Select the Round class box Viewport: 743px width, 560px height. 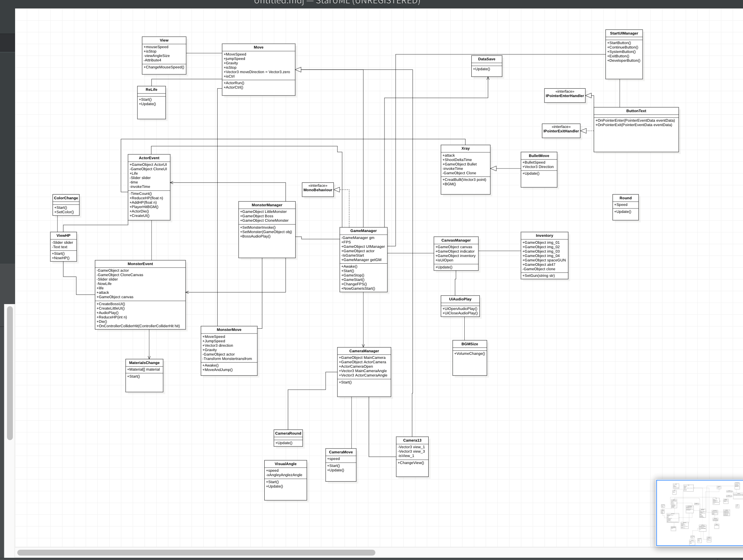pyautogui.click(x=625, y=198)
